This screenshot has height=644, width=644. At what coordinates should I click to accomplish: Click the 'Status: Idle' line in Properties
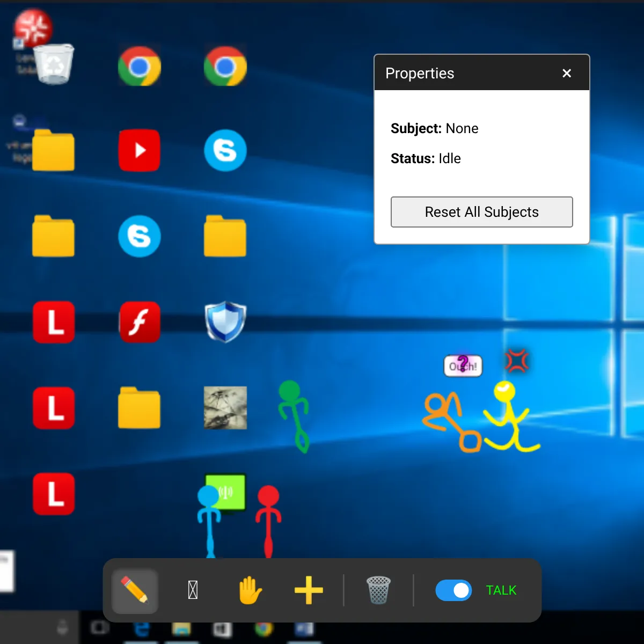[x=426, y=158]
